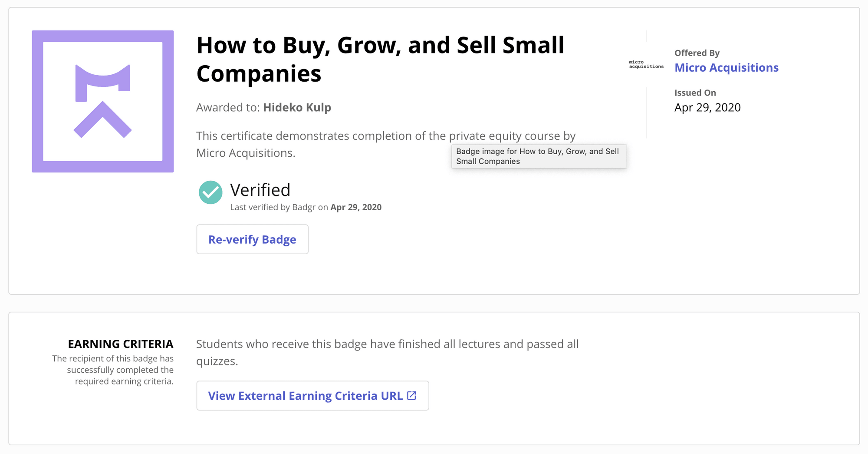Image resolution: width=868 pixels, height=454 pixels.
Task: Click the certificate description paragraph
Action: click(x=386, y=144)
